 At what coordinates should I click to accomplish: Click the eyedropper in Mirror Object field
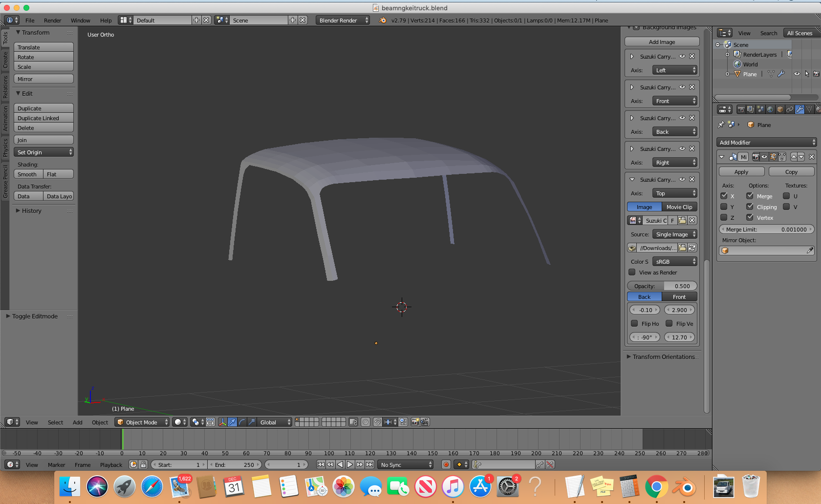(x=809, y=251)
